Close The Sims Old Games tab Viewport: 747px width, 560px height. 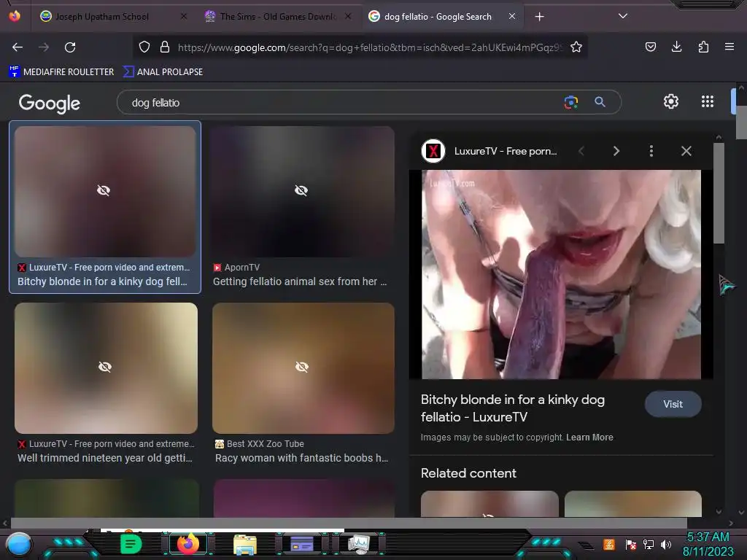point(348,16)
